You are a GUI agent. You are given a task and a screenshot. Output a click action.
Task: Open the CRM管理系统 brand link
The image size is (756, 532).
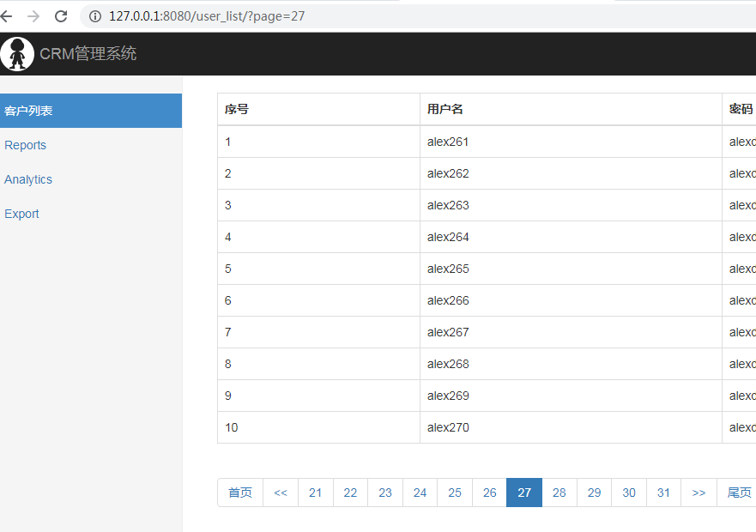(x=88, y=53)
